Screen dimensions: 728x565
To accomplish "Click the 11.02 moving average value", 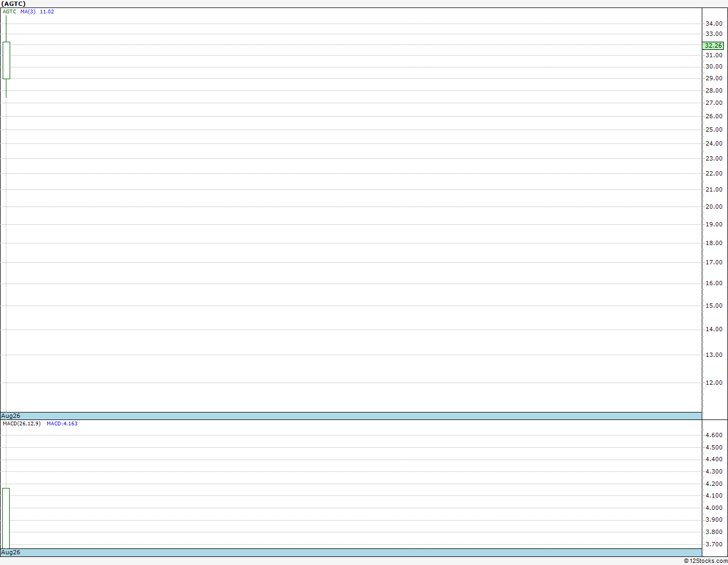I will [x=47, y=12].
